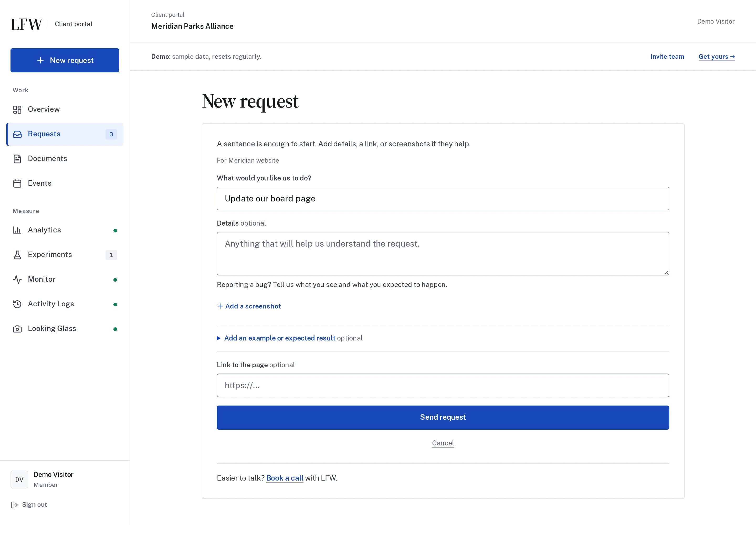Click the Sign out arrow icon
The image size is (756, 543).
coord(14,505)
